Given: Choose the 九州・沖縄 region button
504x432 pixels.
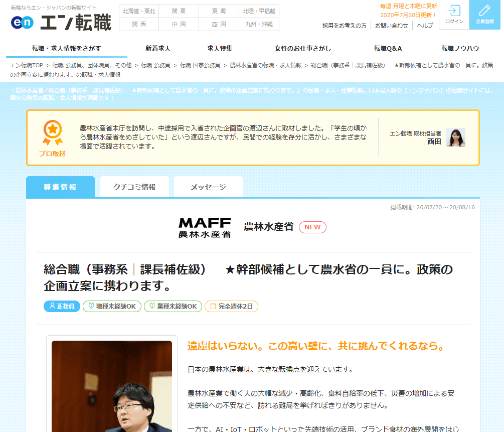Looking at the screenshot, I should [259, 24].
